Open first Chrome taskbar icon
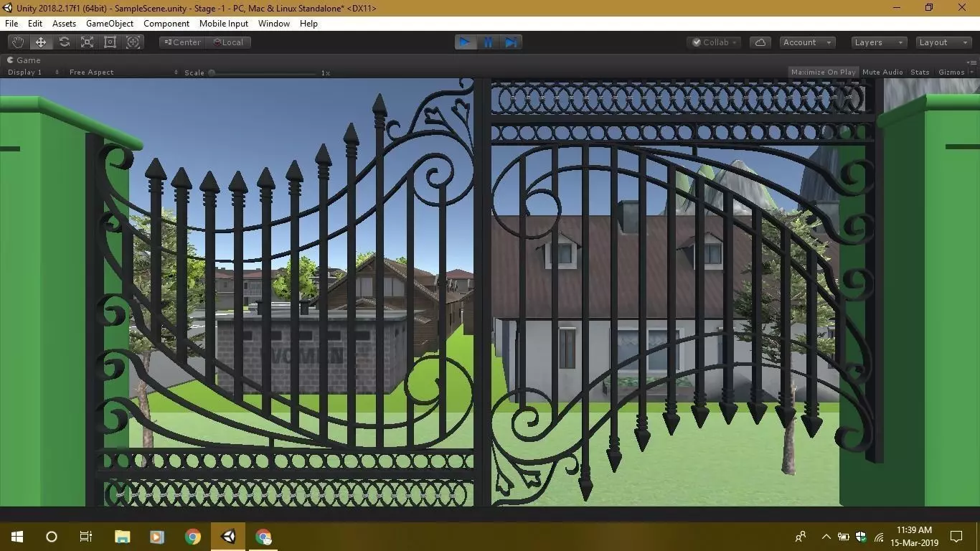Screen dimensions: 980x551 (x=192, y=537)
